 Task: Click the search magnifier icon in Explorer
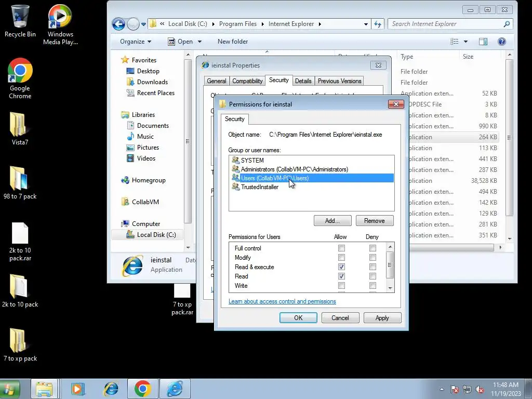(x=507, y=24)
